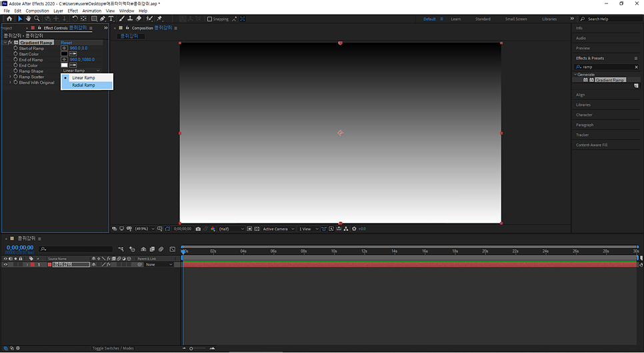Select the Pan Behind anchor point tool
Screen dimensions: 644x353
pos(83,19)
